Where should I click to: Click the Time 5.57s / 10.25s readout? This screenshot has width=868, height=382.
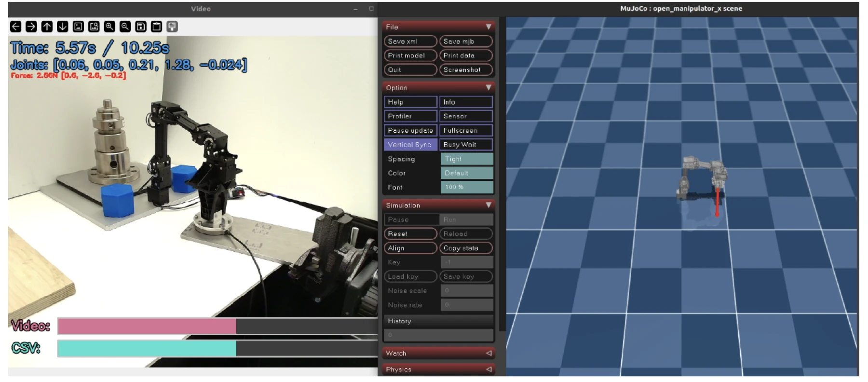pos(90,48)
